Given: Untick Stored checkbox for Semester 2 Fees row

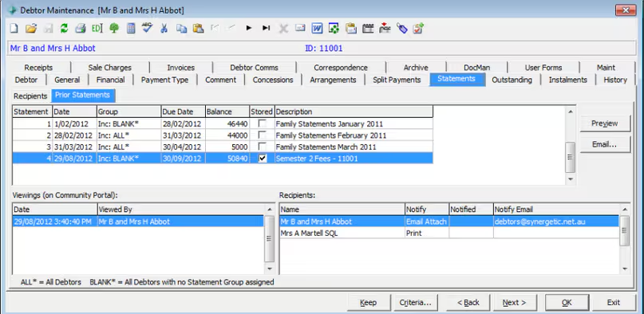Looking at the screenshot, I should point(262,159).
